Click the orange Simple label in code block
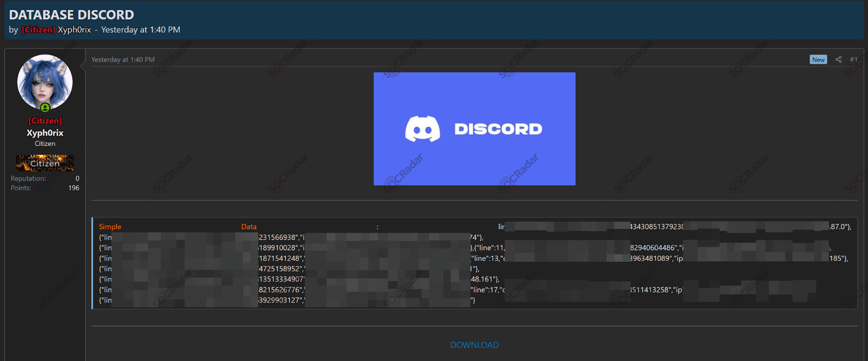 pos(110,227)
